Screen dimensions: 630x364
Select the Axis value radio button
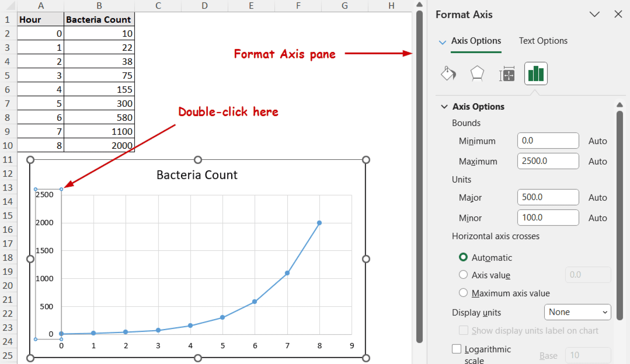[463, 275]
